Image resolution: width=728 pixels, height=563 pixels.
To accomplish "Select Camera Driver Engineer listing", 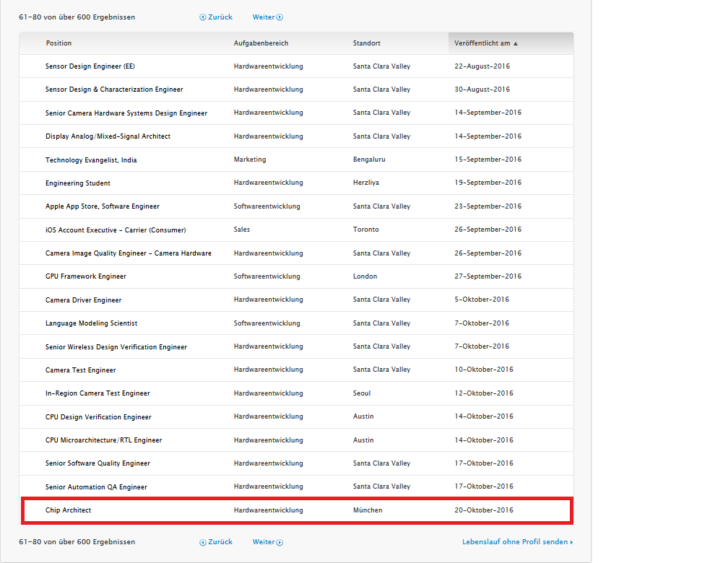I will [84, 300].
